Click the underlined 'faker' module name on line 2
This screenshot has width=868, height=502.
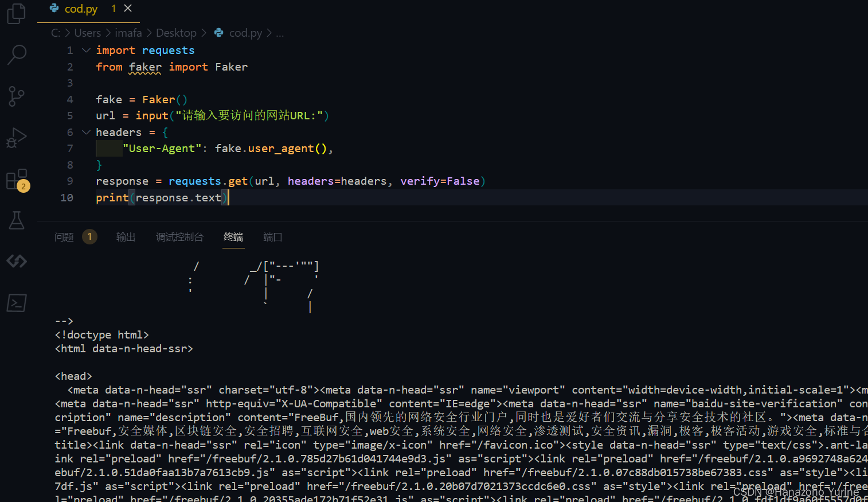(145, 67)
